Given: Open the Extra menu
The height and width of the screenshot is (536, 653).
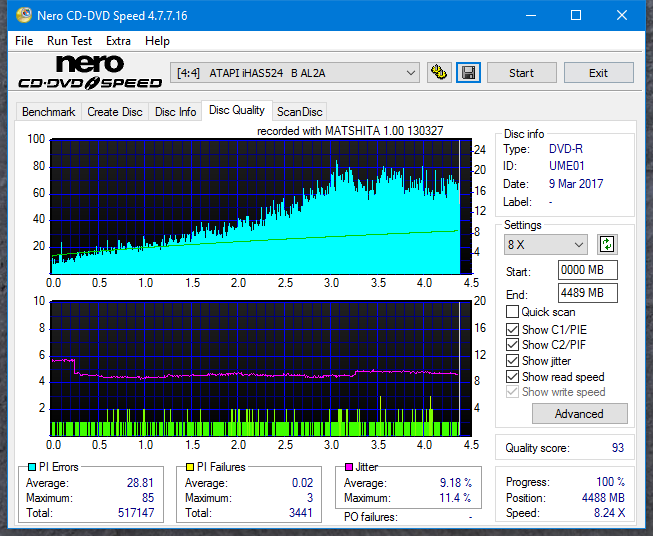Looking at the screenshot, I should click(118, 41).
